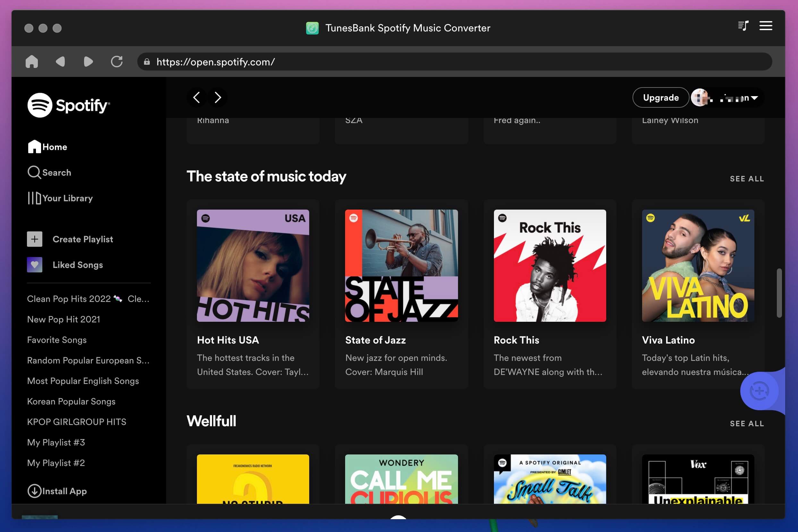Screen dimensions: 798x532
Task: Click the Liked Songs heart icon
Action: click(35, 265)
